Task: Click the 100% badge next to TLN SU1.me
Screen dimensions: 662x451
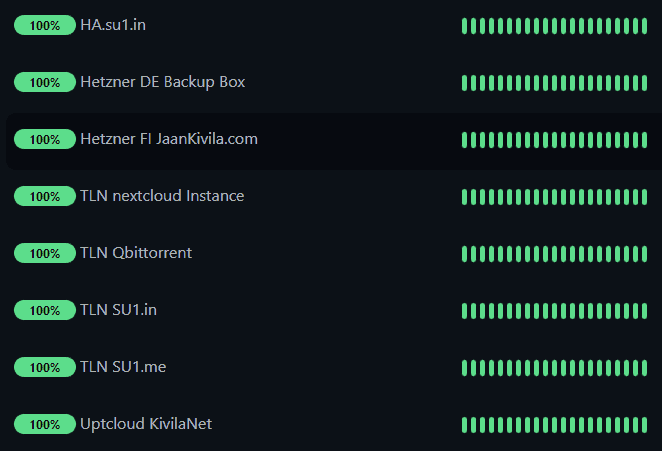Action: point(45,367)
